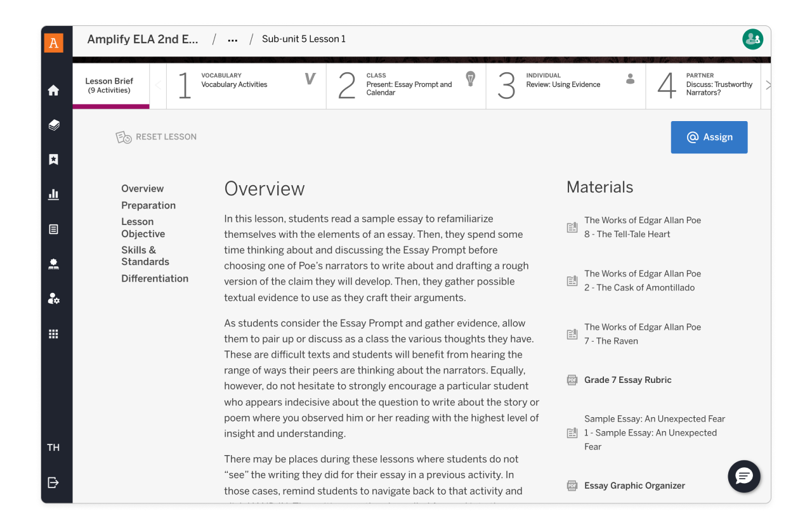
Task: Select the document list icon in sidebar
Action: pyautogui.click(x=54, y=229)
